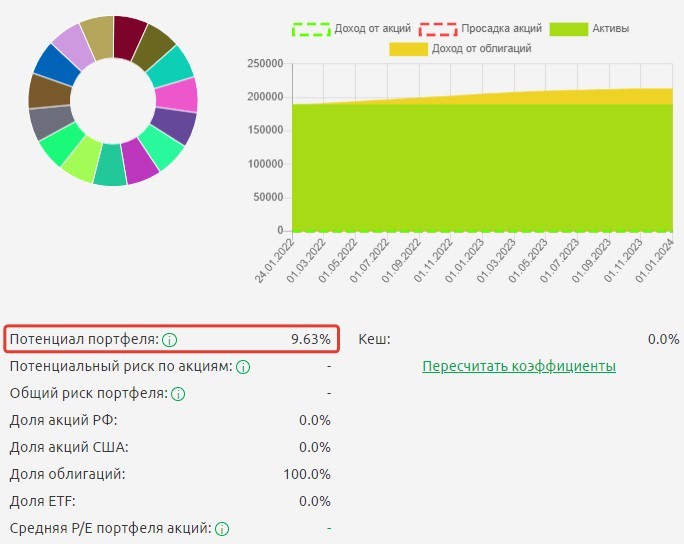
Task: Click info icon next to Потенциал портфеля
Action: [x=169, y=340]
